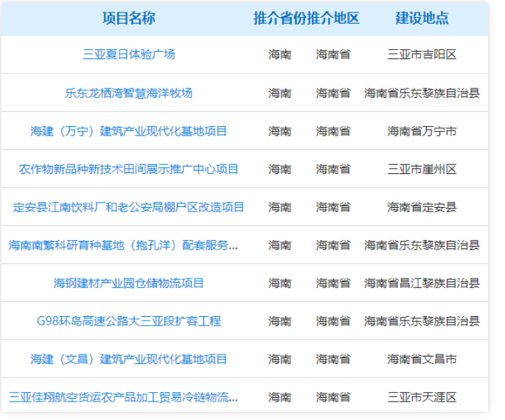
Task: Select the 海南省文昌市 location cell
Action: pyautogui.click(x=422, y=359)
